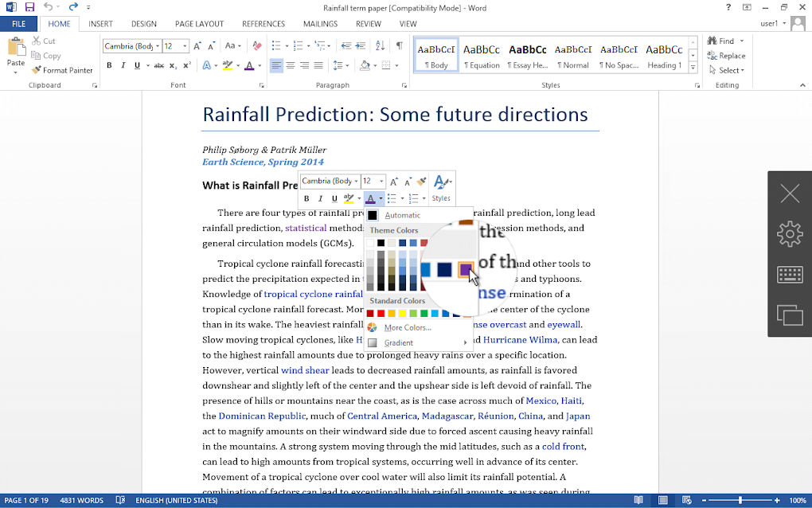This screenshot has height=508, width=812.
Task: Toggle Italic on the mini toolbar
Action: tap(320, 198)
